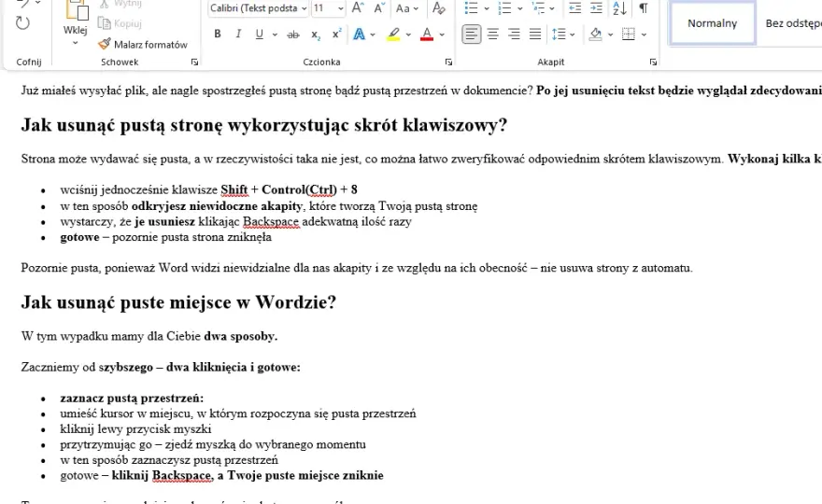
Task: Apply text effects with the blue A icon
Action: coord(359,35)
